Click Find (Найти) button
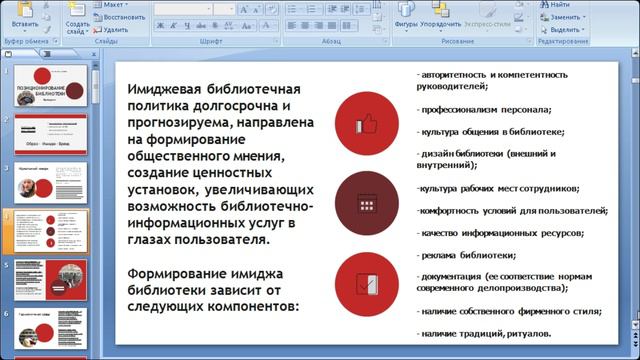The height and width of the screenshot is (360, 640). coord(555,4)
